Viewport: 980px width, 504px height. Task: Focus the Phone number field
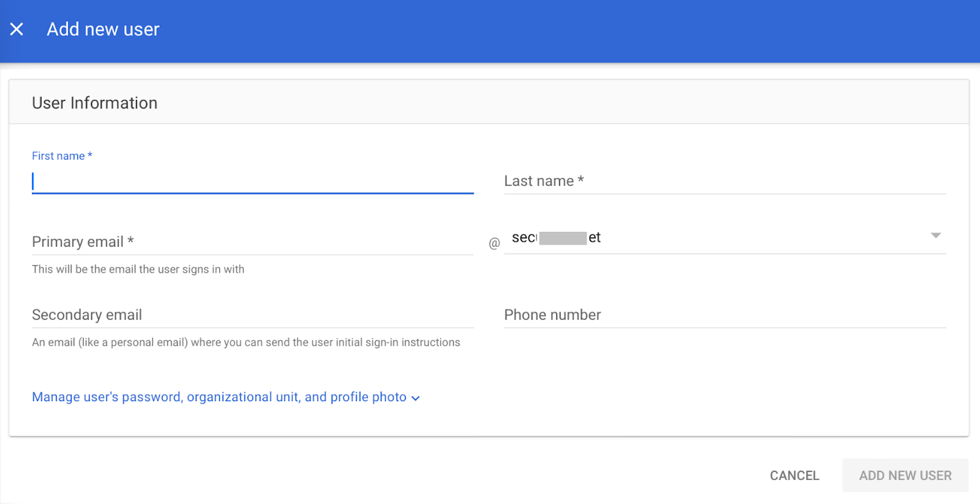click(725, 315)
